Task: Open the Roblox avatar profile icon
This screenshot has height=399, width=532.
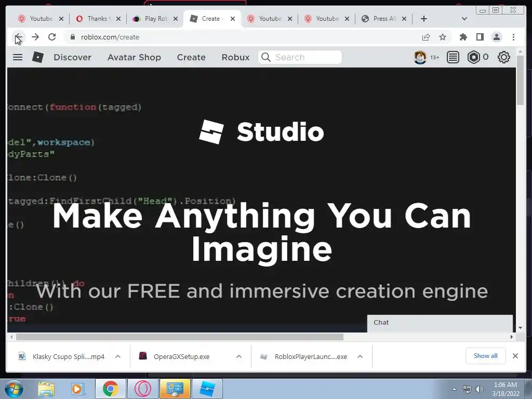Action: (420, 57)
